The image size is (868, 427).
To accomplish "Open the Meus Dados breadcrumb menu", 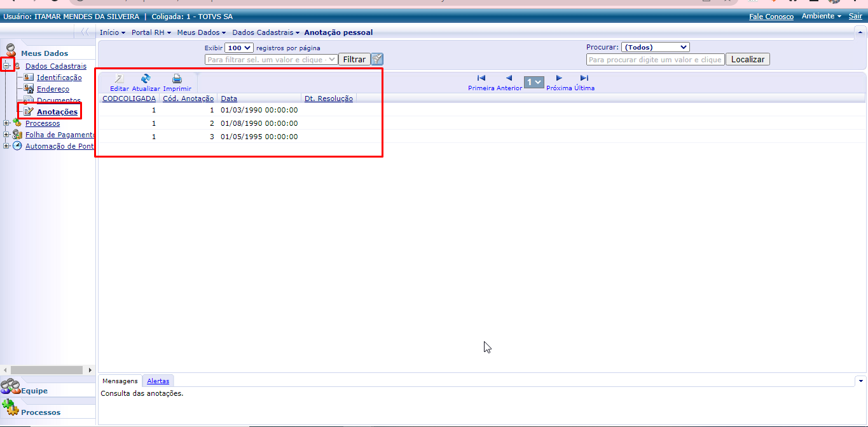I will [201, 32].
